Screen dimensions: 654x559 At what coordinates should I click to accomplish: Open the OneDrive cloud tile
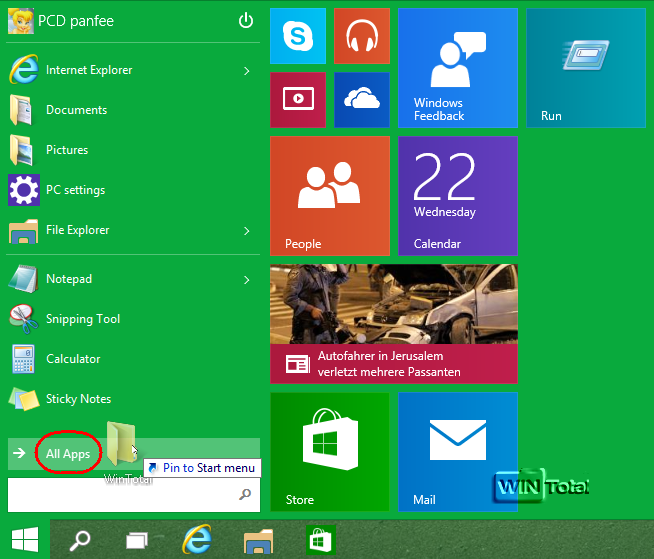tap(361, 99)
